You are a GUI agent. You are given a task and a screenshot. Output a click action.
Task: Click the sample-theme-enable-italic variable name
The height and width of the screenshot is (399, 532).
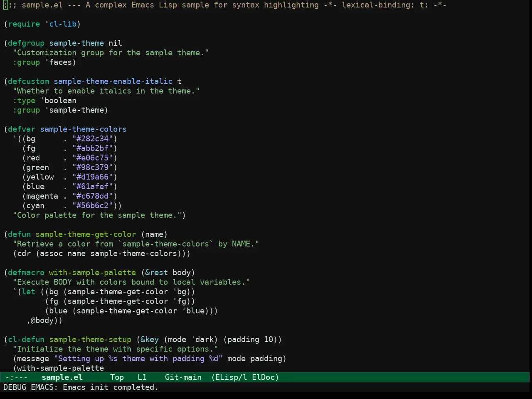[113, 81]
